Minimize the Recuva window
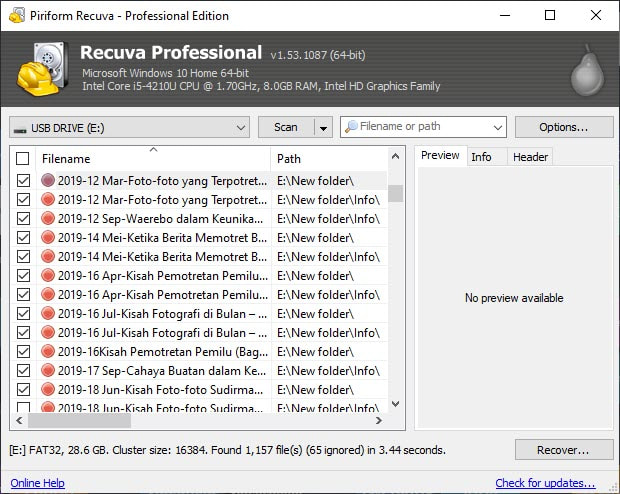Viewport: 620px width, 494px height. coord(505,15)
